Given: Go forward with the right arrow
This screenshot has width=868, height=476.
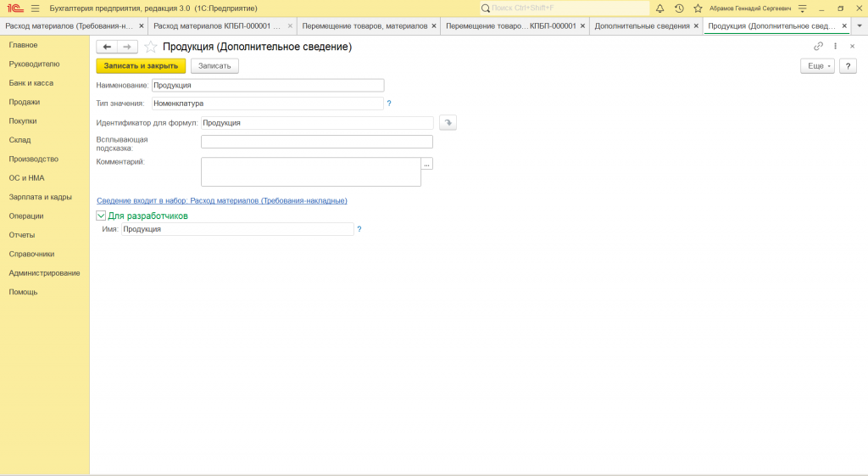Looking at the screenshot, I should point(127,47).
